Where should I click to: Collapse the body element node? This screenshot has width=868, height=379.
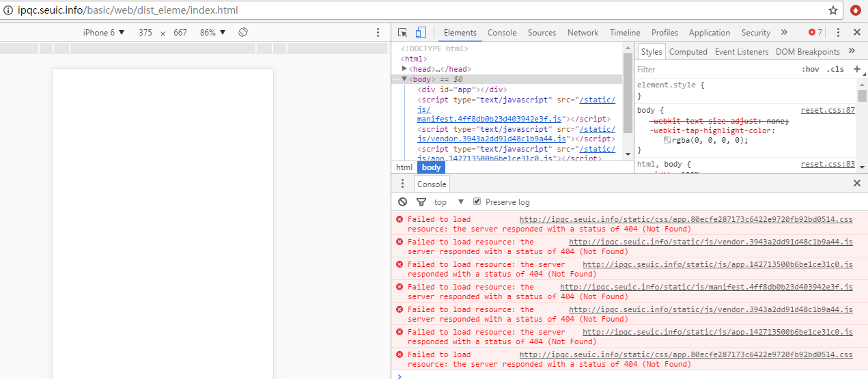click(x=404, y=79)
